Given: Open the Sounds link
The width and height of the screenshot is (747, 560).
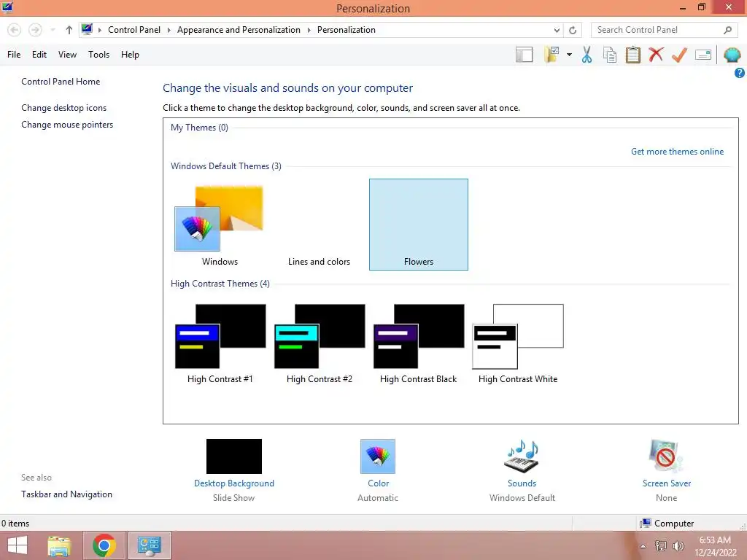Looking at the screenshot, I should [x=522, y=483].
